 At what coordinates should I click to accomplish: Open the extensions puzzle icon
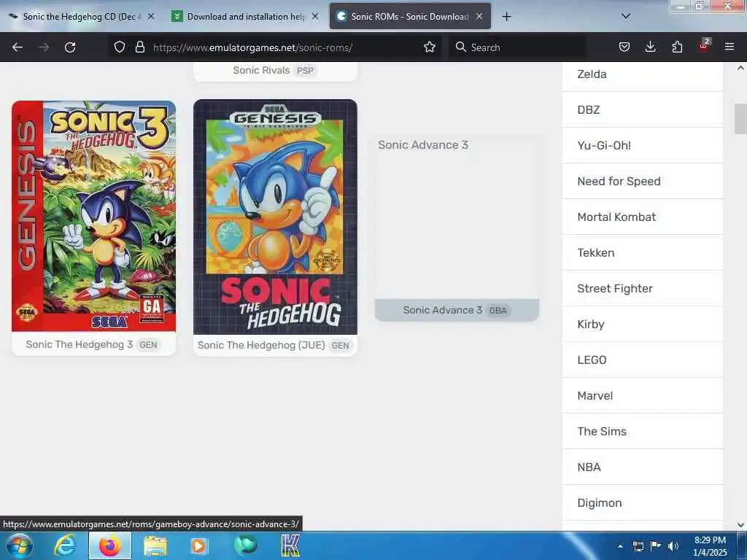tap(677, 47)
